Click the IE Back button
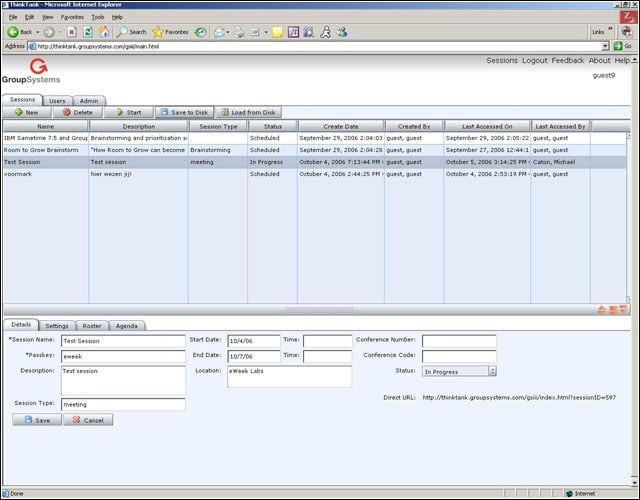Screen dimensions: 640x500 point(20,32)
